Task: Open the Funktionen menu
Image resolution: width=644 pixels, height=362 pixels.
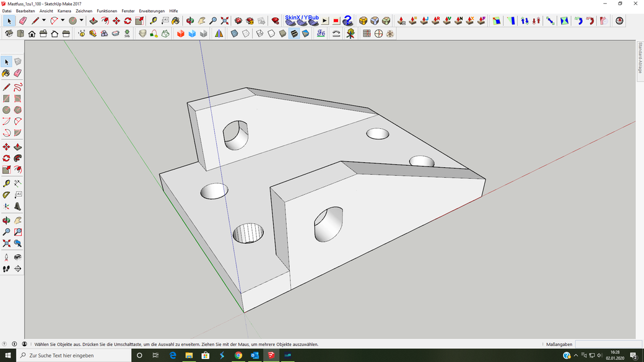Action: coord(107,11)
